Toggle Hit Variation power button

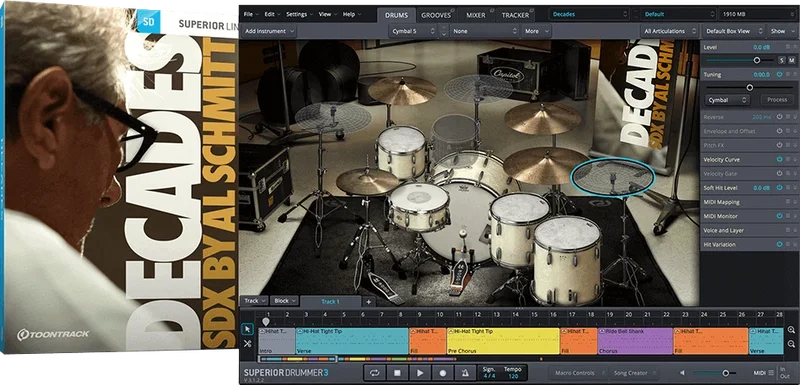point(780,245)
